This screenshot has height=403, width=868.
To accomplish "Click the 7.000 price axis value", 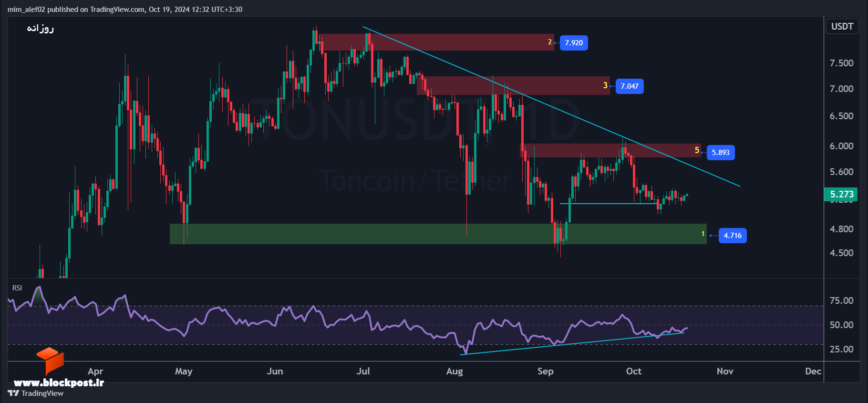I will (841, 89).
